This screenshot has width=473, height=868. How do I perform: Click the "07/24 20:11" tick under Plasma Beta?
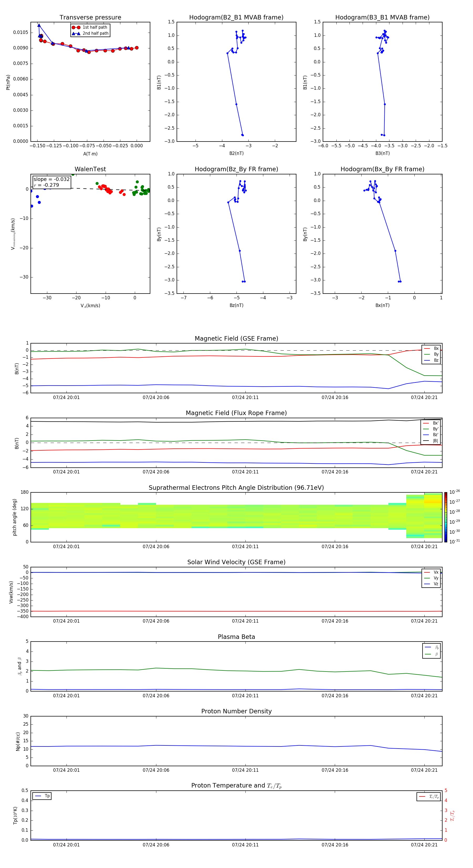[x=245, y=695]
